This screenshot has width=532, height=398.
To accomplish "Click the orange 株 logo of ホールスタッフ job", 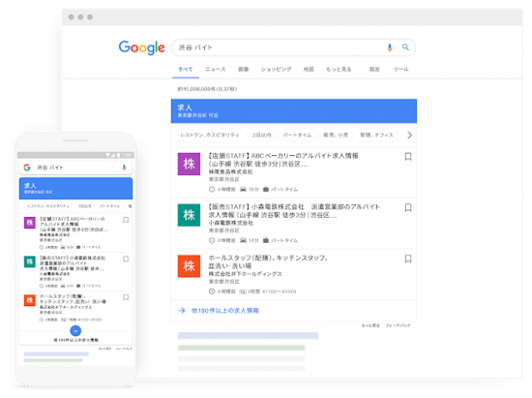I will (189, 266).
